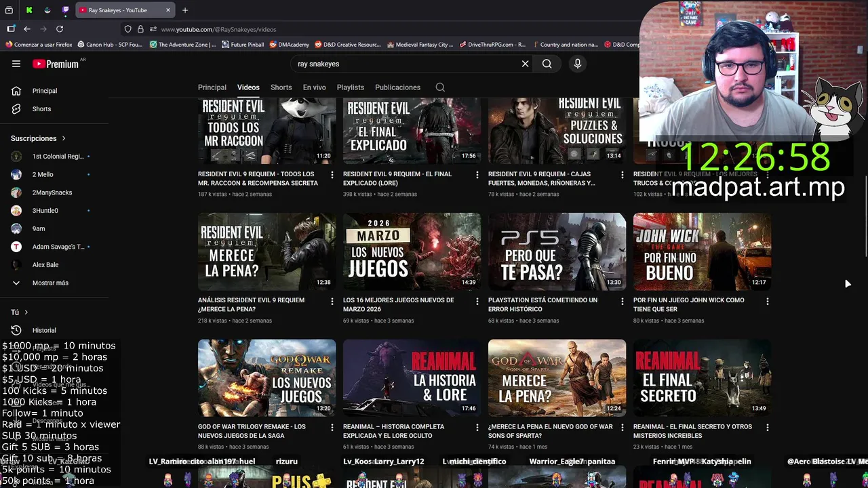Viewport: 868px width, 488px height.
Task: Open options menu for El Final Explicado video
Action: point(477,175)
